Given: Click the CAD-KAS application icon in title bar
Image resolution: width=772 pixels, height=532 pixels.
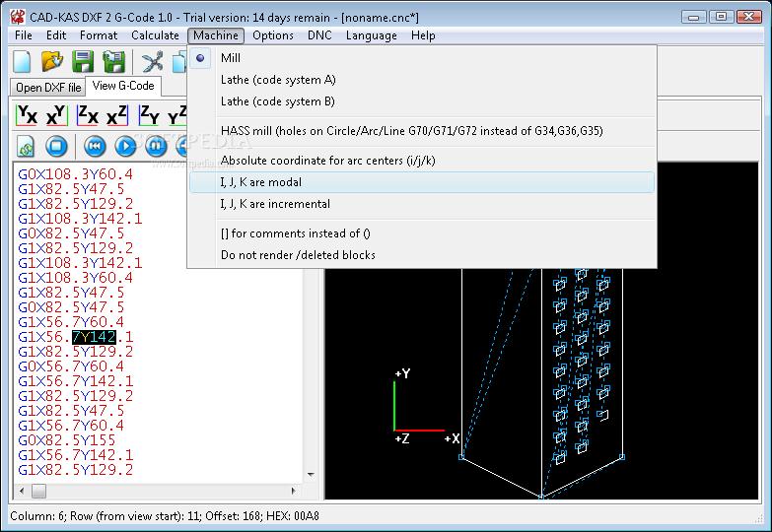Looking at the screenshot, I should 18,17.
